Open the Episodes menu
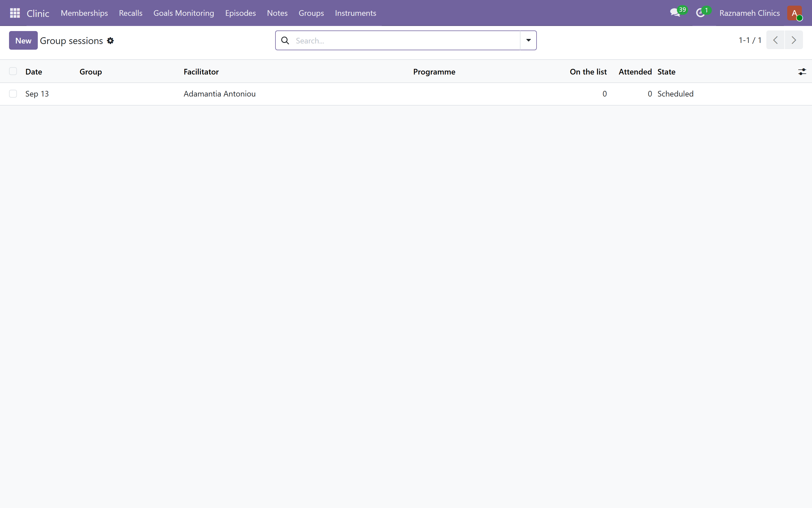The image size is (812, 508). pyautogui.click(x=240, y=13)
